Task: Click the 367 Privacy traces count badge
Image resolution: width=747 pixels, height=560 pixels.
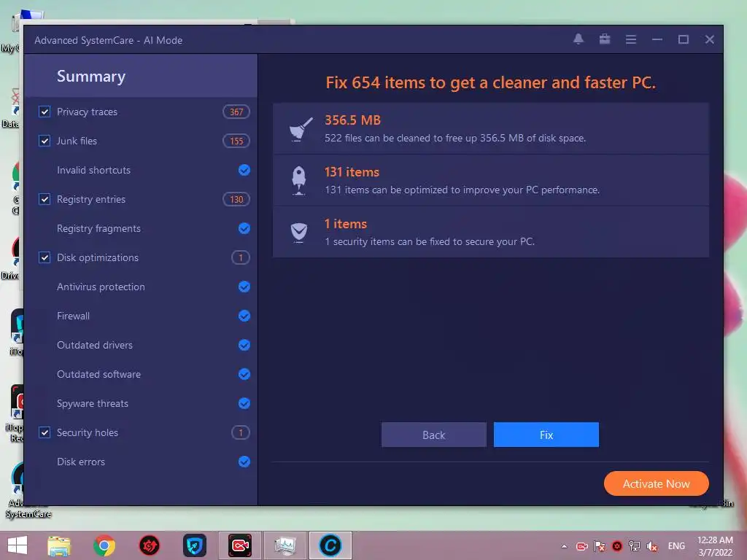Action: (236, 112)
